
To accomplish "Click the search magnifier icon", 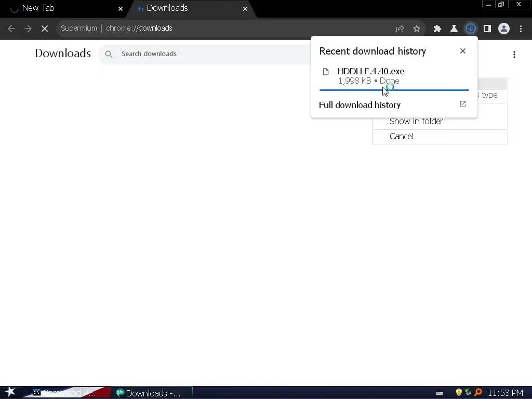I will coord(109,54).
